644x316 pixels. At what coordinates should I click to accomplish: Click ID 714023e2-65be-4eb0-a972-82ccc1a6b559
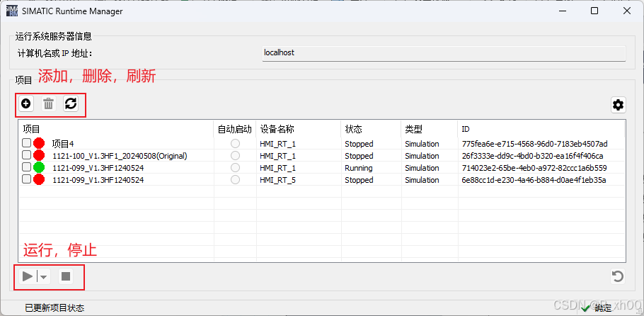(x=534, y=168)
